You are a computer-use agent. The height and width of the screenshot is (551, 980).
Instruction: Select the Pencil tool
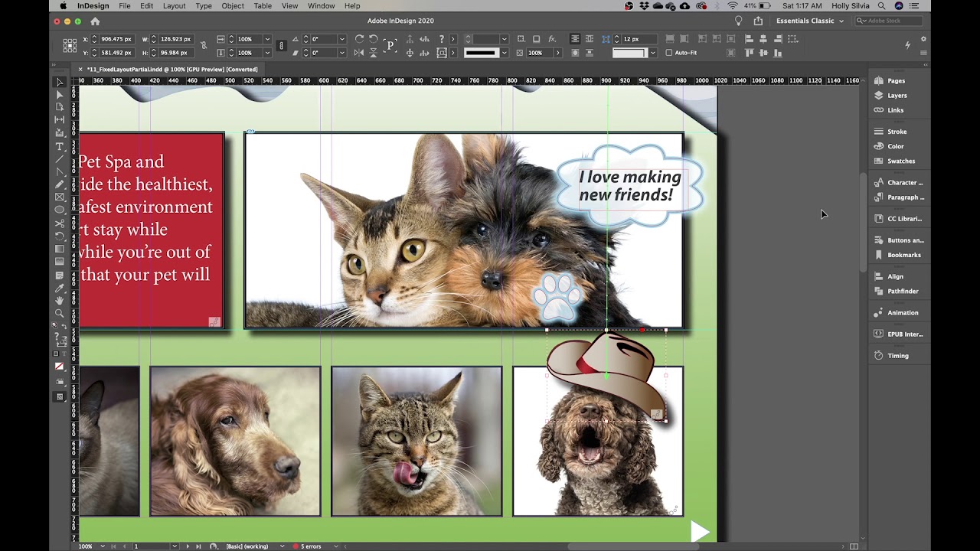(x=60, y=184)
